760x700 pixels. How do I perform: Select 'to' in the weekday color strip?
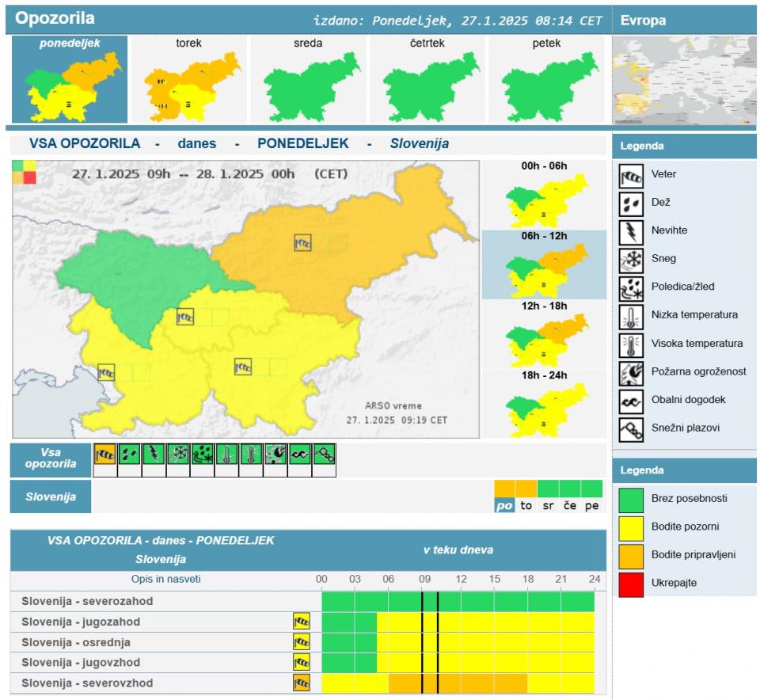coord(526,506)
